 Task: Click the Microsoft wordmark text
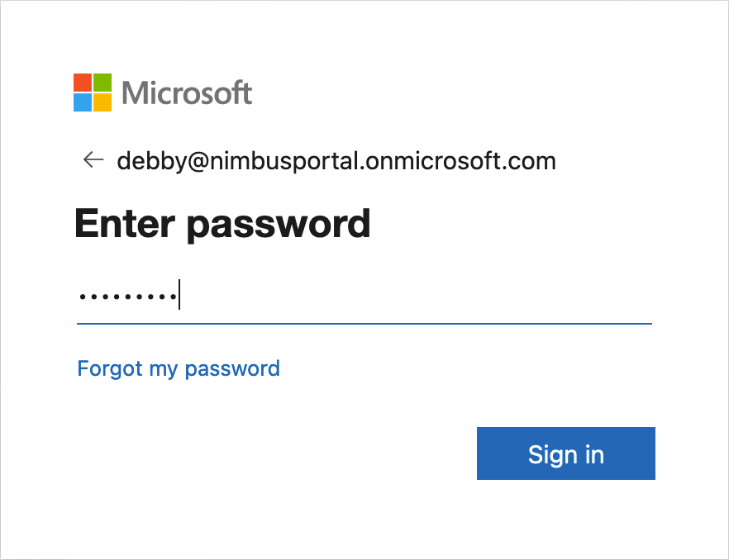pos(187,93)
